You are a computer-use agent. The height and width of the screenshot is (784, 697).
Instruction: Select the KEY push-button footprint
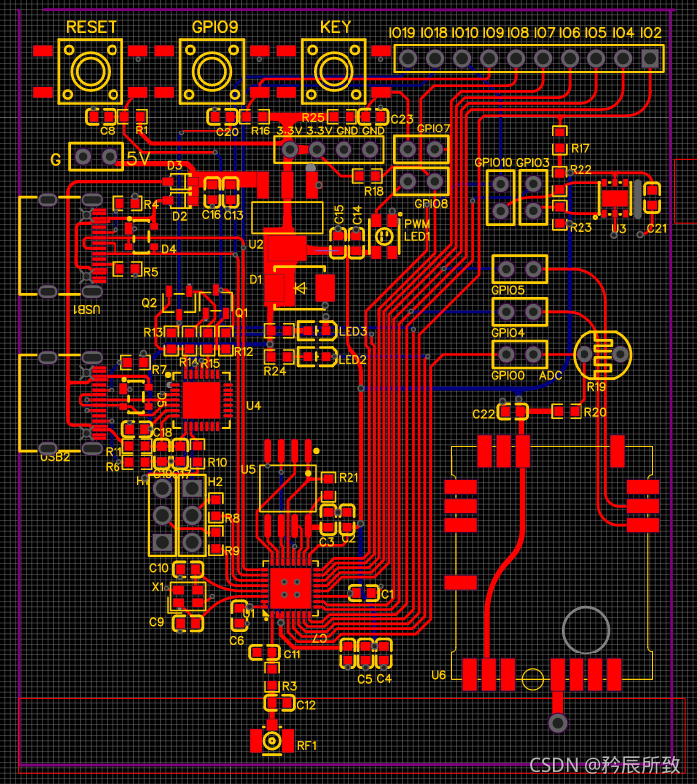(x=334, y=71)
